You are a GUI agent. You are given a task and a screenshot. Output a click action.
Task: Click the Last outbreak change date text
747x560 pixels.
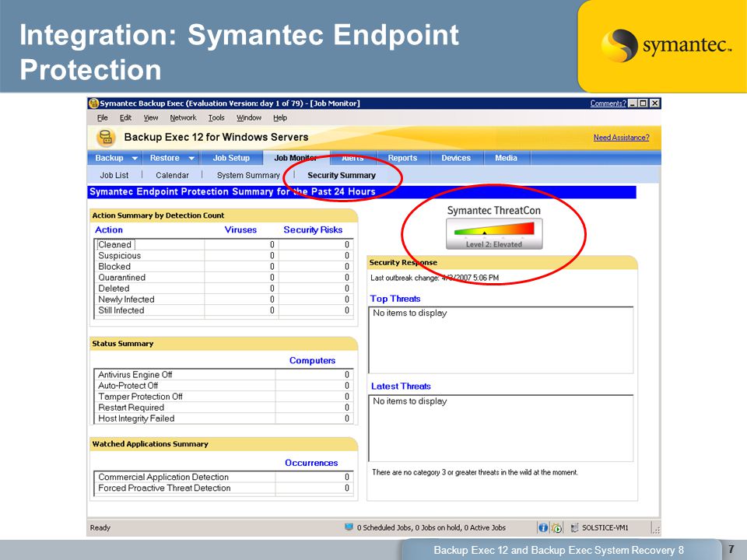(x=434, y=278)
